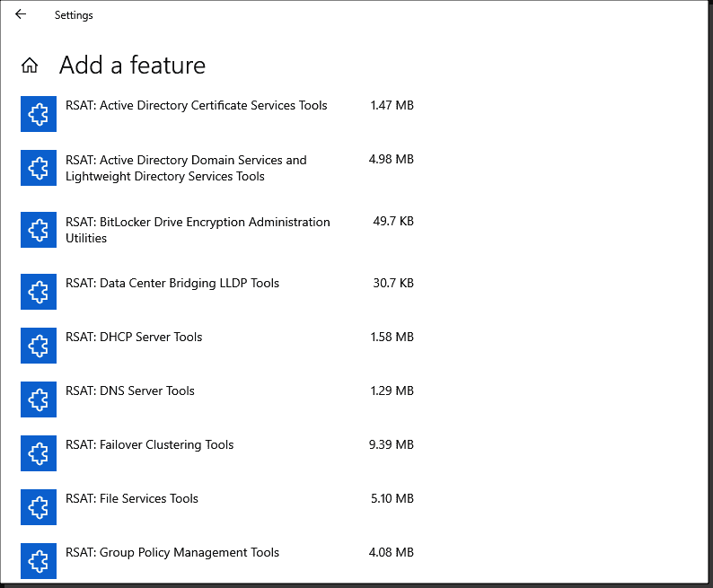Screen dimensions: 713x588
Task: Select the RSAT: DHCP Server Tools text
Action: pos(134,338)
